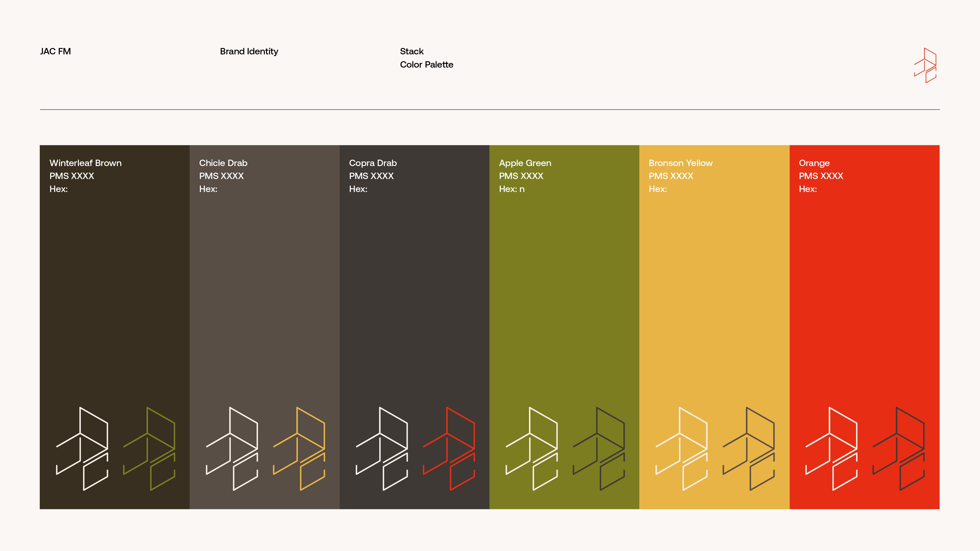Click the Chicle Drab name label
The image size is (980, 551).
(x=223, y=163)
